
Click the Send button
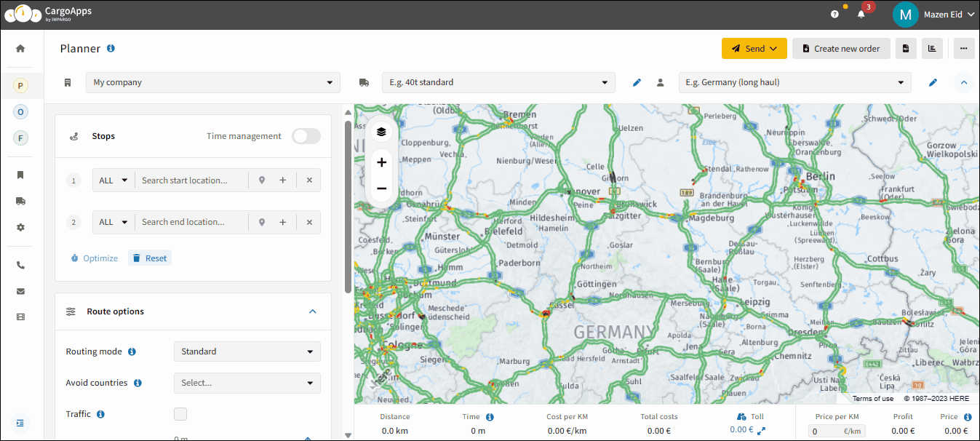pos(754,49)
